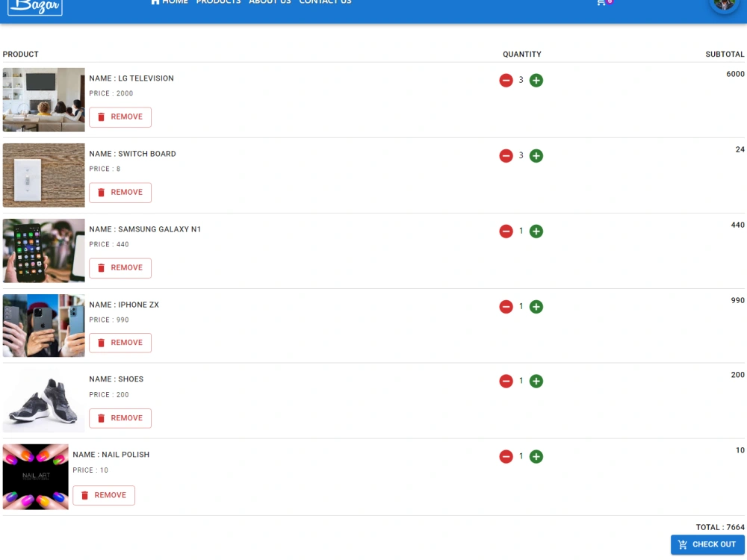Open LG Television product thumbnail
The image size is (747, 560).
pyautogui.click(x=44, y=99)
